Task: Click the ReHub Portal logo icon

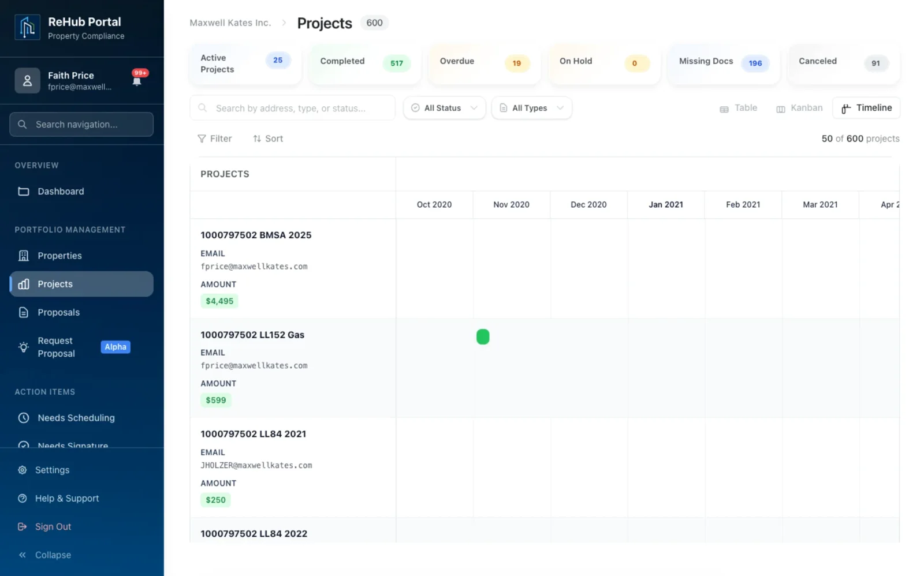Action: click(27, 28)
